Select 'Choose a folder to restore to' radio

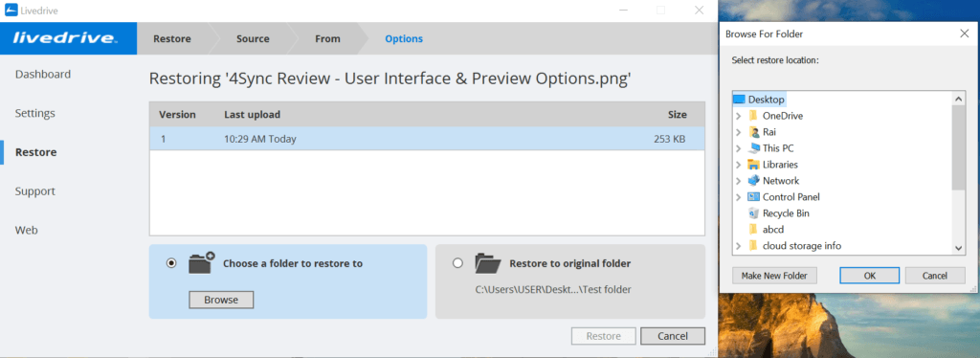[x=171, y=263]
